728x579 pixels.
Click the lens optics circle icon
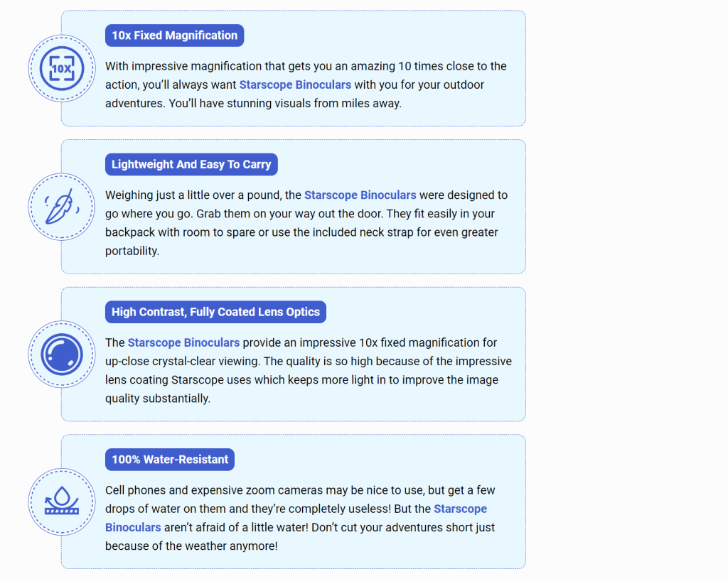point(62,355)
